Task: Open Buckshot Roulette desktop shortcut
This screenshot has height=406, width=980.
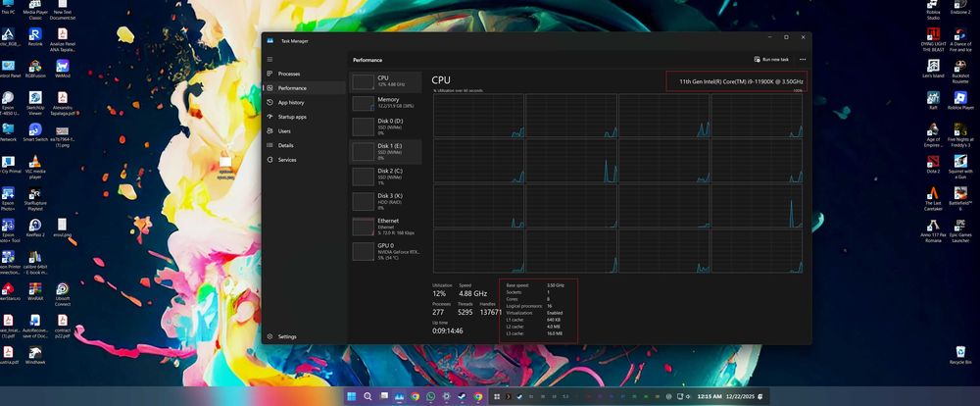Action: coord(960,72)
